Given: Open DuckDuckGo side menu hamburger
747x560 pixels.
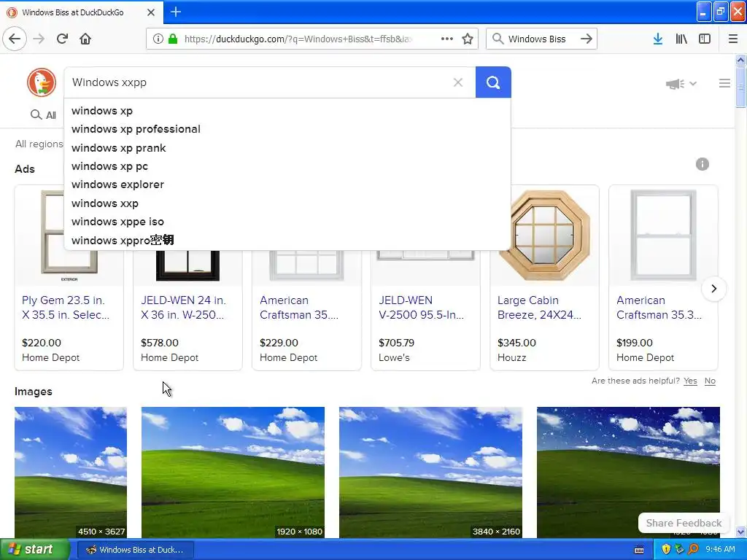Looking at the screenshot, I should 724,83.
